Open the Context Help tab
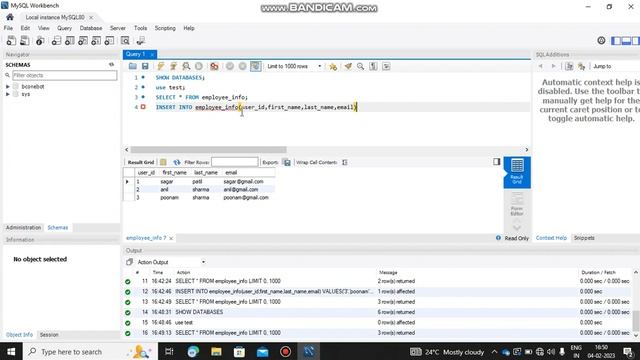Screen dimensions: 640x360 coord(551,238)
